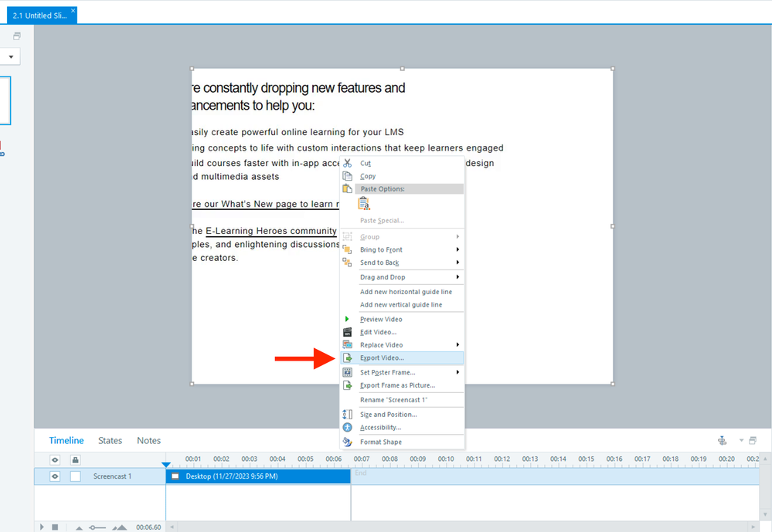The width and height of the screenshot is (772, 532).
Task: Close the 2.1 Untitled Sli... tab
Action: pos(73,10)
